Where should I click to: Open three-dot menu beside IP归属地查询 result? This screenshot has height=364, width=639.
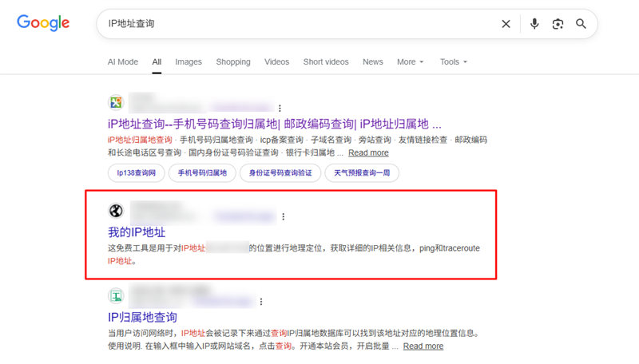(x=261, y=301)
